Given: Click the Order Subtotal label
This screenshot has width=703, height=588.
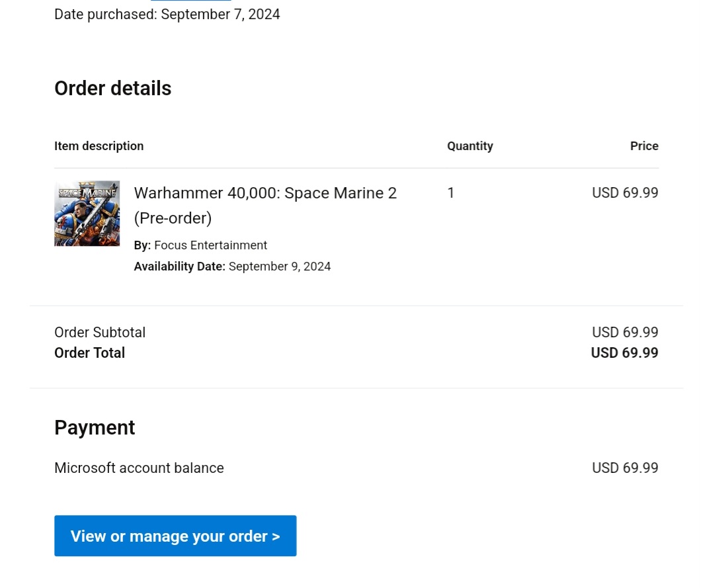Looking at the screenshot, I should point(100,332).
